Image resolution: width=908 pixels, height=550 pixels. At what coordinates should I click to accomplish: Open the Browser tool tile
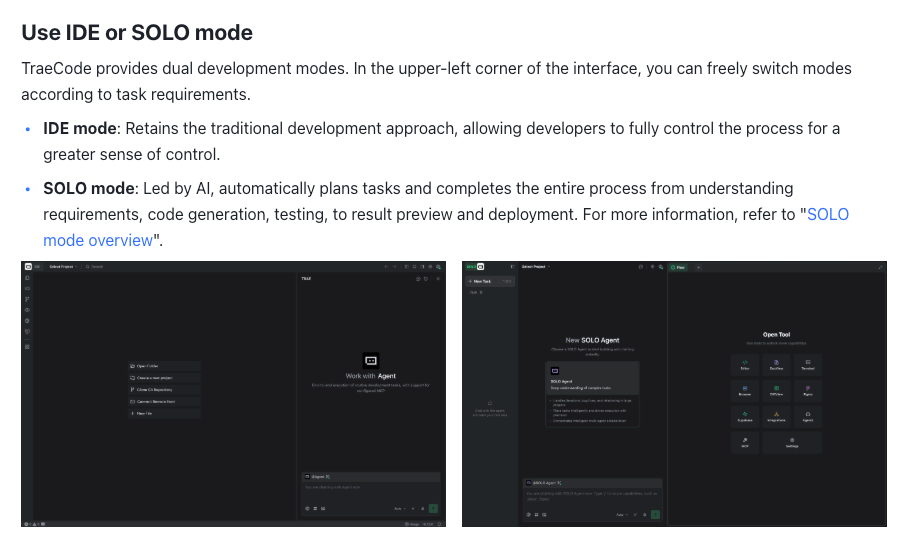pyautogui.click(x=745, y=391)
